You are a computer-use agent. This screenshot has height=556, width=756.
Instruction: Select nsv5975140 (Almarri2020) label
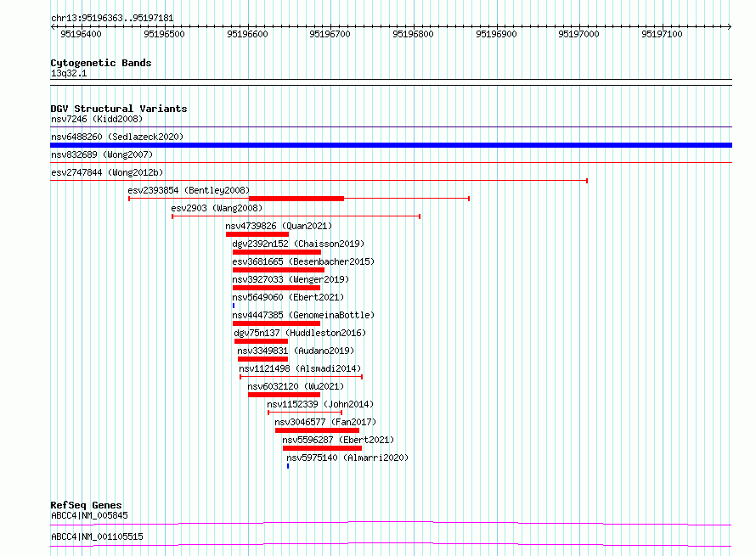(x=347, y=458)
